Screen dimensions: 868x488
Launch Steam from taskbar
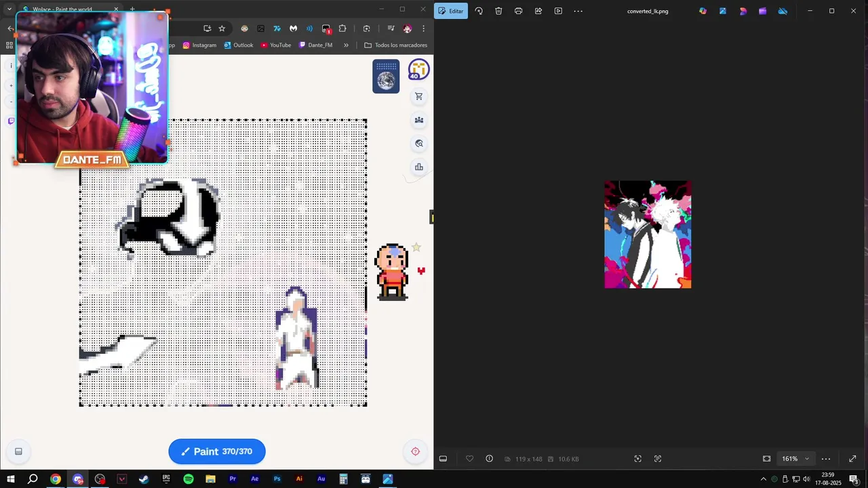[x=144, y=479]
